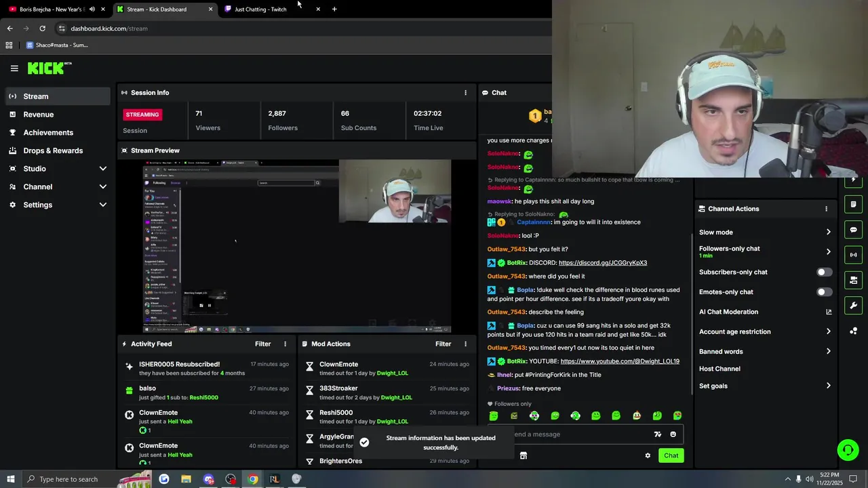Click Reshi5000 in balso gift entry
This screenshot has width=868, height=488.
click(203, 398)
